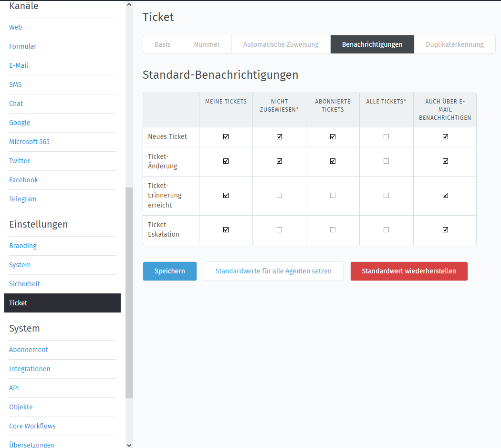Open E-Mail channel in sidebar
Viewport: 501px width, 448px height.
click(19, 65)
